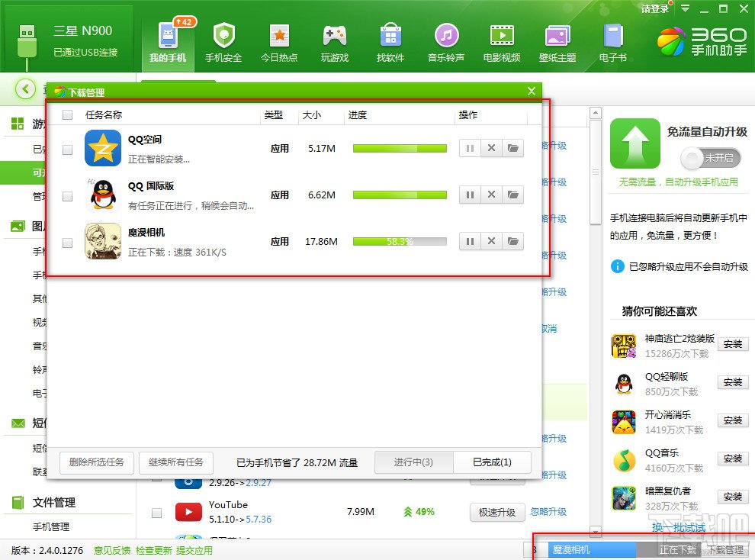Open the 电影视频 film section

coord(502,43)
